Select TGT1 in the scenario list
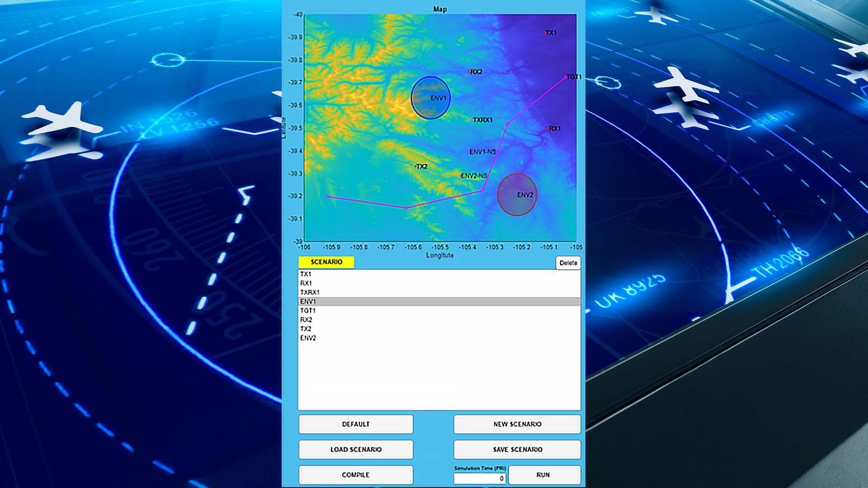 (x=439, y=310)
